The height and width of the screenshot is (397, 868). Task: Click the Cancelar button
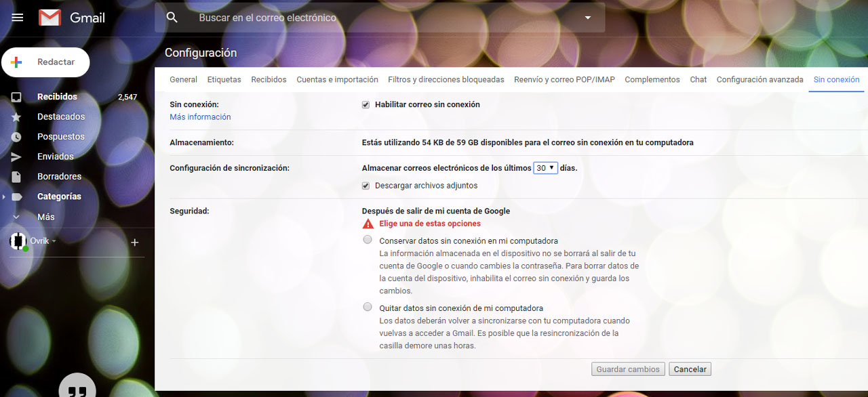click(x=690, y=369)
